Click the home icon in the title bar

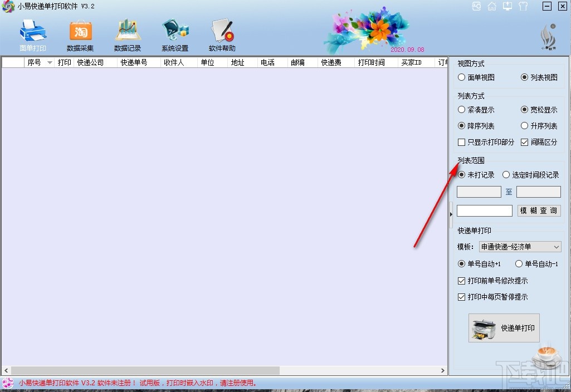click(x=492, y=6)
